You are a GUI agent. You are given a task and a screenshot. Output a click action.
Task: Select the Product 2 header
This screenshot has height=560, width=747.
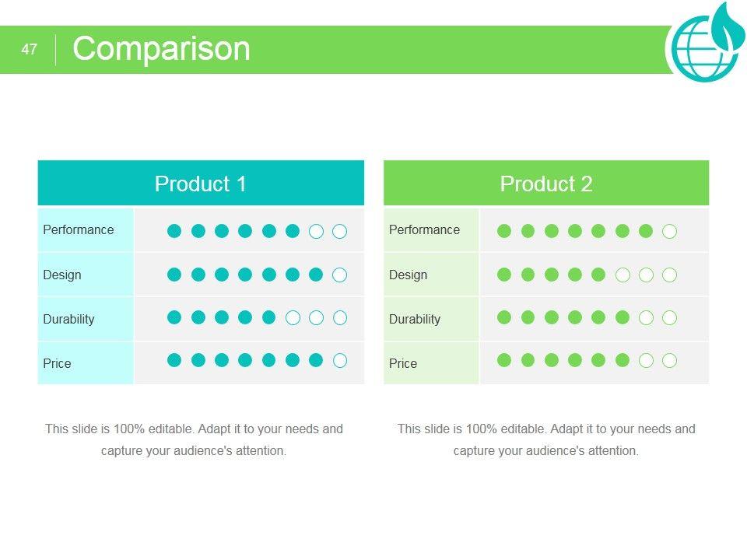546,184
